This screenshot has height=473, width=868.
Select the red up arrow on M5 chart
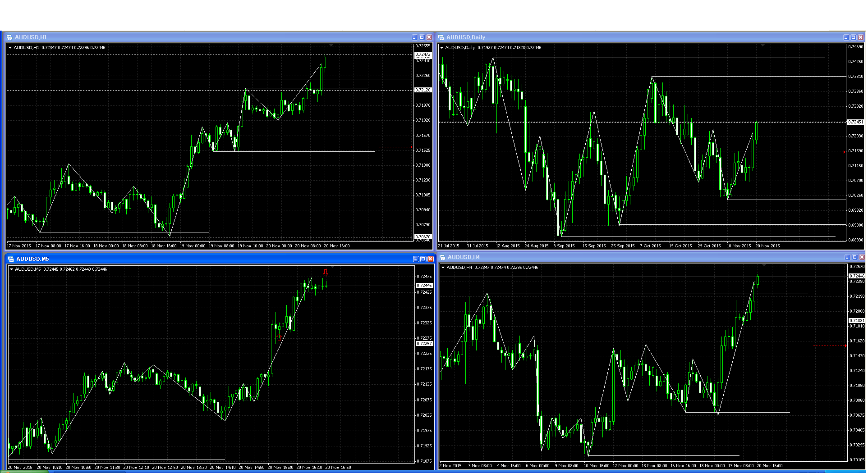click(279, 338)
